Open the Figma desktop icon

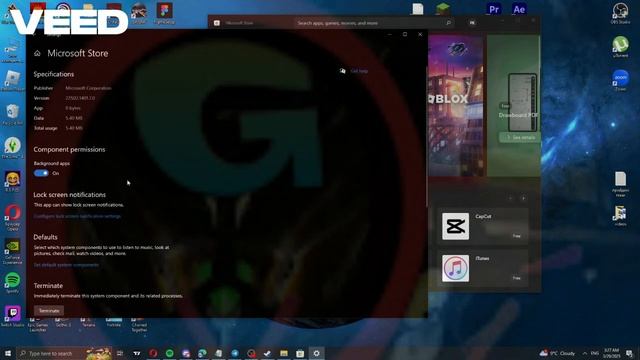click(x=164, y=13)
